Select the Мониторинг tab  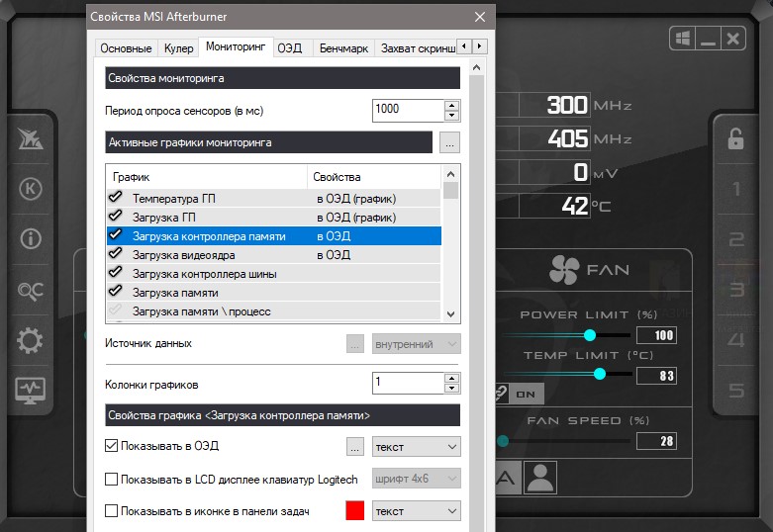tap(236, 46)
